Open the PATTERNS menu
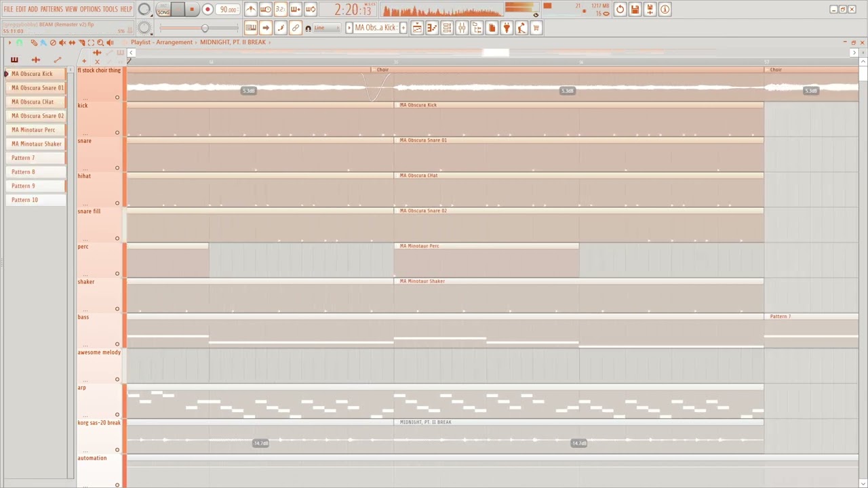Image resolution: width=868 pixels, height=488 pixels. point(52,9)
